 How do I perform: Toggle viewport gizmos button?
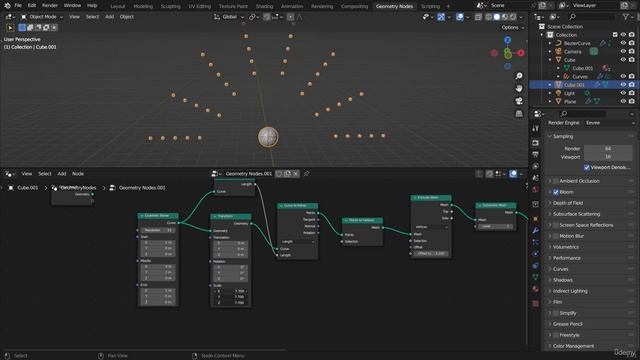coord(441,17)
